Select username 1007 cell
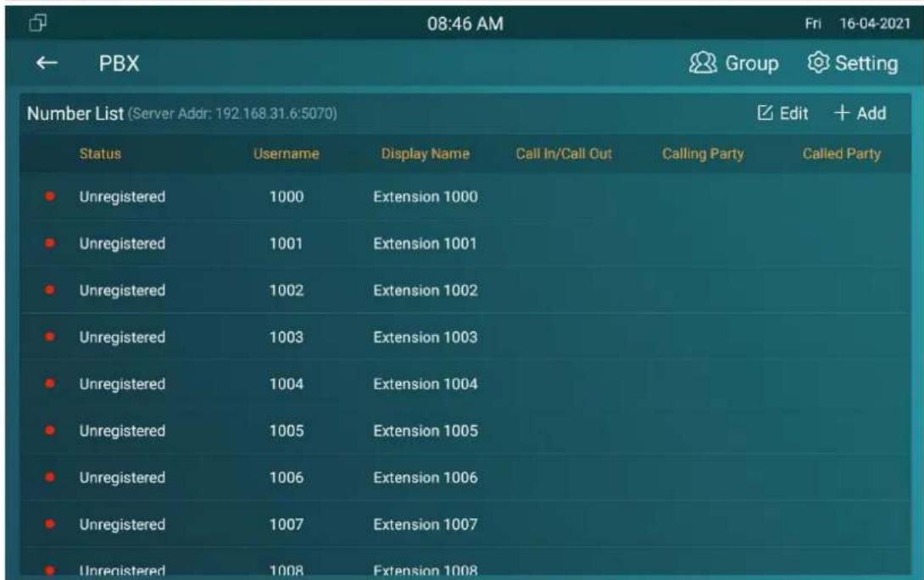924x580 pixels. click(x=287, y=525)
